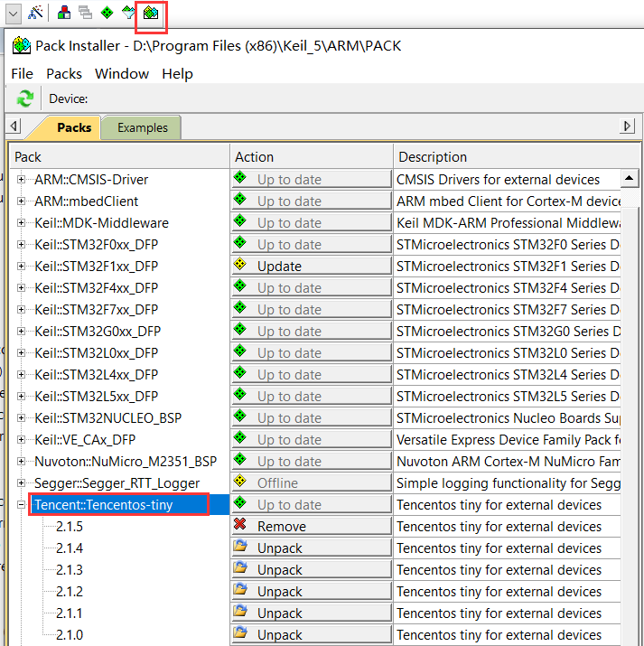Screen dimensions: 644x646
Task: Click Unpack button for version 2.1.2
Action: click(312, 591)
